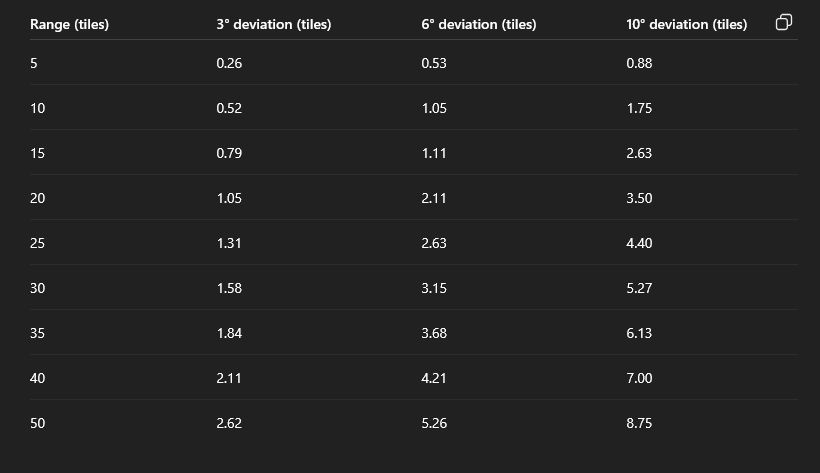Click the "10° deviation (tiles)" column header
This screenshot has width=820, height=473.
(686, 24)
